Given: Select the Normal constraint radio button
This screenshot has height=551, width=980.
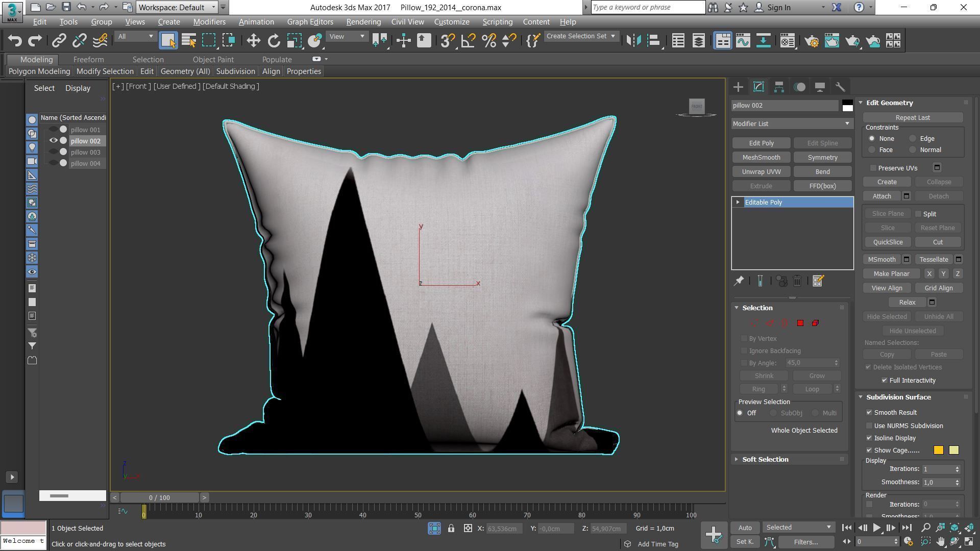Looking at the screenshot, I should [913, 149].
